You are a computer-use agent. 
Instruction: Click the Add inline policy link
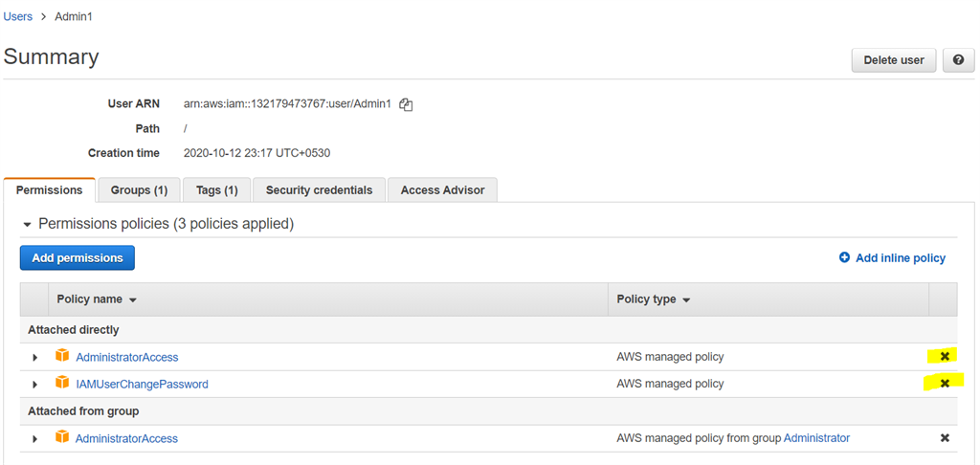click(x=900, y=257)
